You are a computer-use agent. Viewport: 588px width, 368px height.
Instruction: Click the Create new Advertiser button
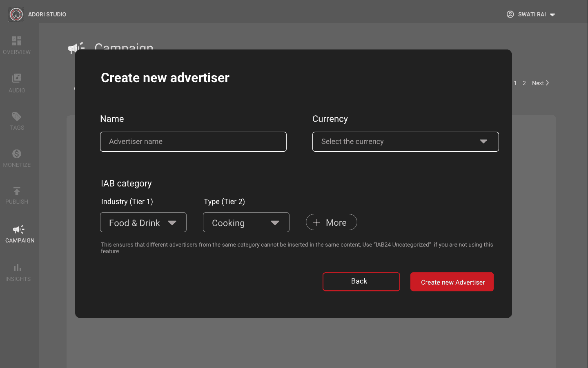pyautogui.click(x=452, y=282)
